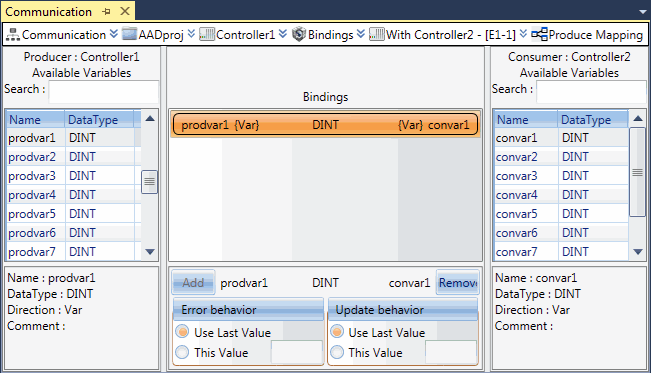Viewport: 651px width, 373px height.
Task: Click the Consumer Search input field
Action: pyautogui.click(x=591, y=91)
